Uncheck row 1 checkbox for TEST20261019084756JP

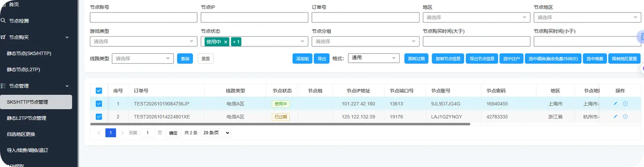pos(98,104)
